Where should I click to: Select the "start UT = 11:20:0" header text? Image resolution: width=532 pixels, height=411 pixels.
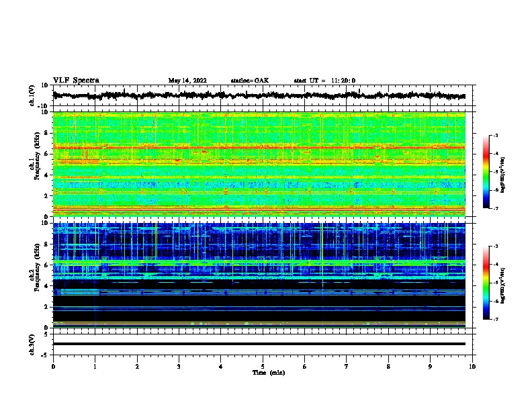coord(324,81)
